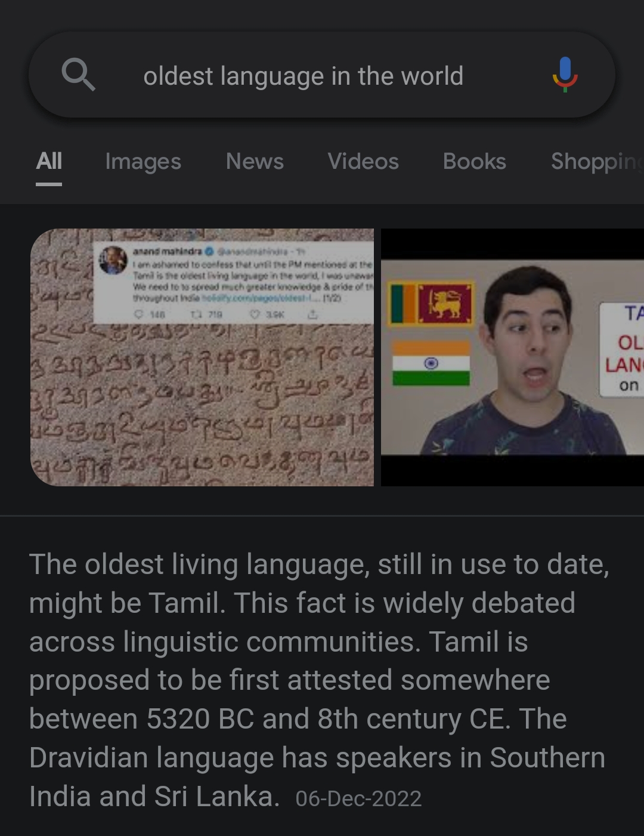Image resolution: width=644 pixels, height=836 pixels.
Task: Click the 06-Dec-2022 snippet date
Action: (358, 798)
